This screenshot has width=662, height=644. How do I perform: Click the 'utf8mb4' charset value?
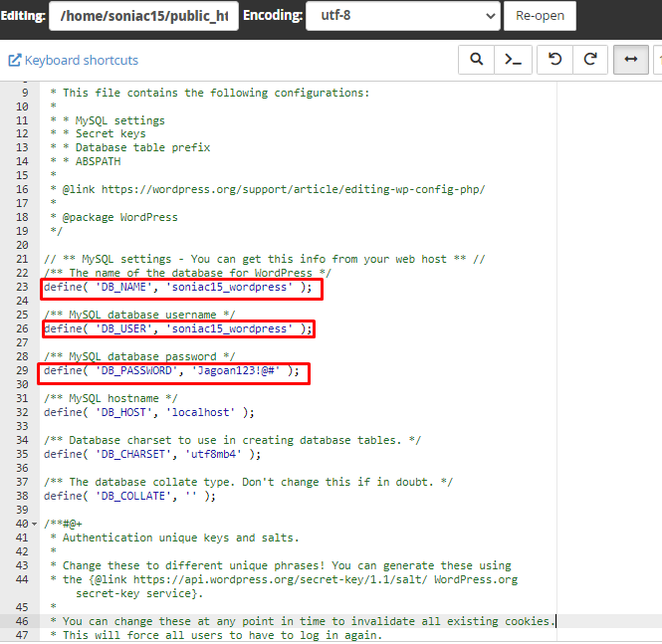click(213, 454)
